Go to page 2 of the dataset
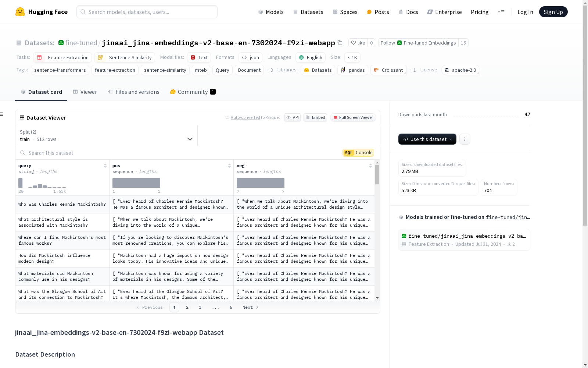588x368 pixels. coord(187,307)
